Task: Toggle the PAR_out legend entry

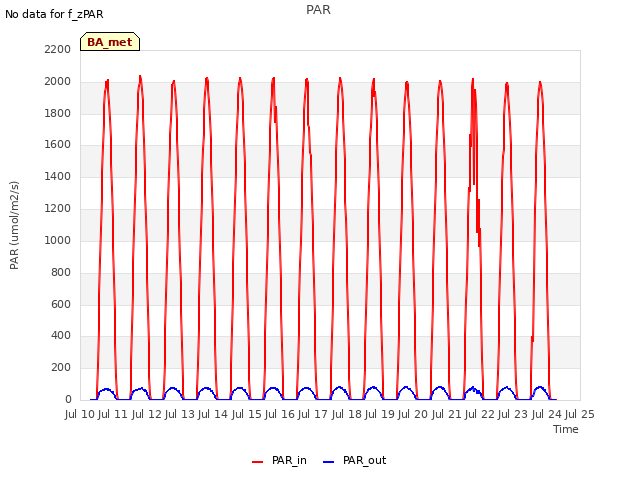Action: [354, 460]
